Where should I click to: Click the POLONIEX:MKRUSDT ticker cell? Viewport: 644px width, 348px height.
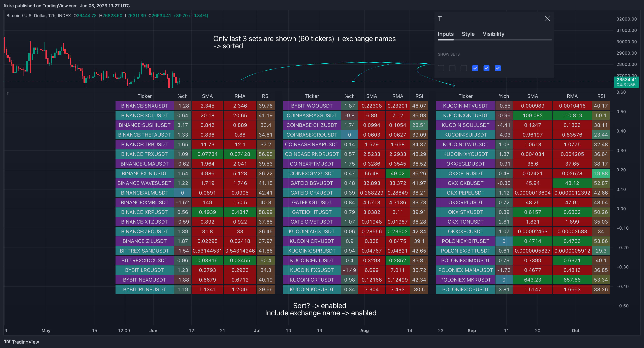click(465, 280)
